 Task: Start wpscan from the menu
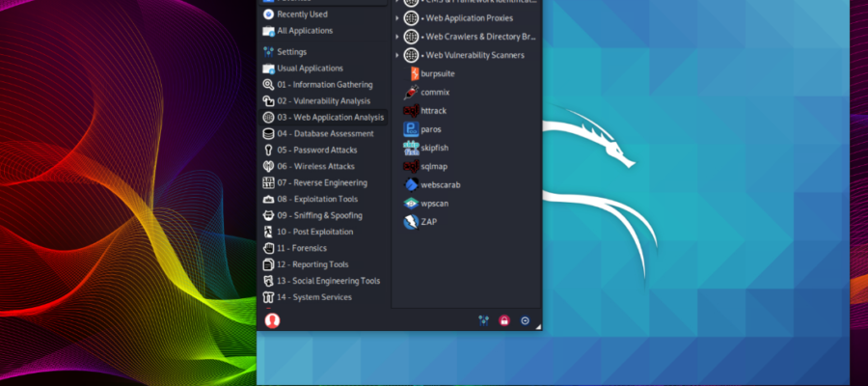(x=426, y=204)
